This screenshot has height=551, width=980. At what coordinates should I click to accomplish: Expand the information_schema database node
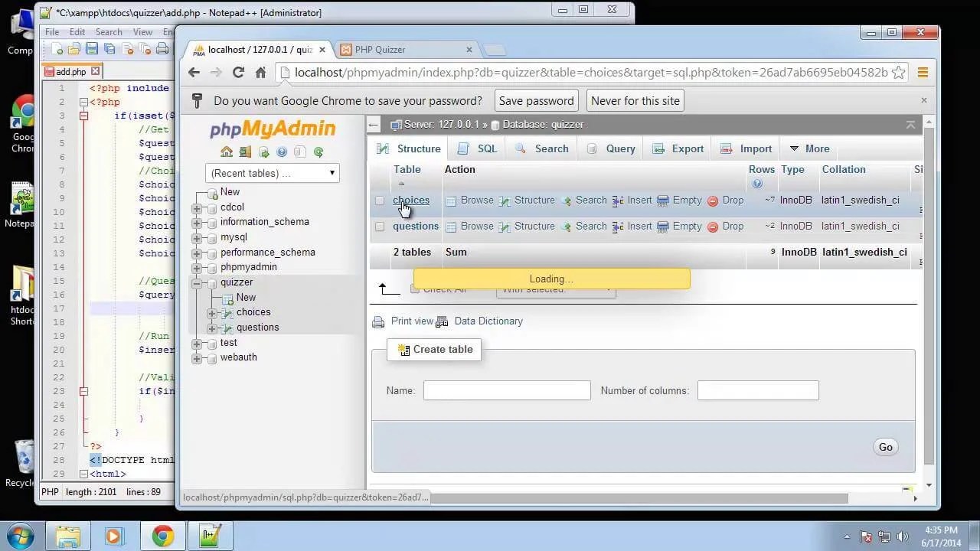[197, 223]
